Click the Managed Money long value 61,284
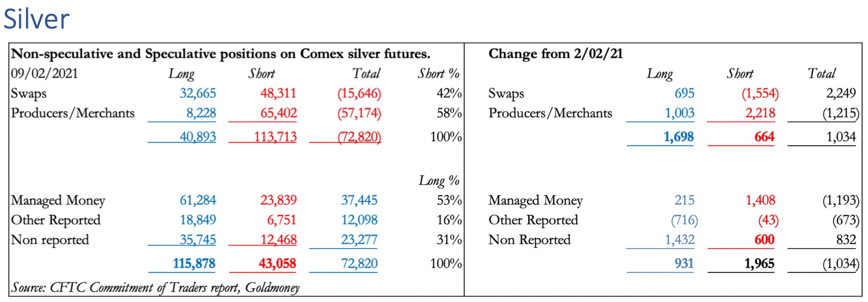Viewport: 868px width, 302px height. [197, 200]
